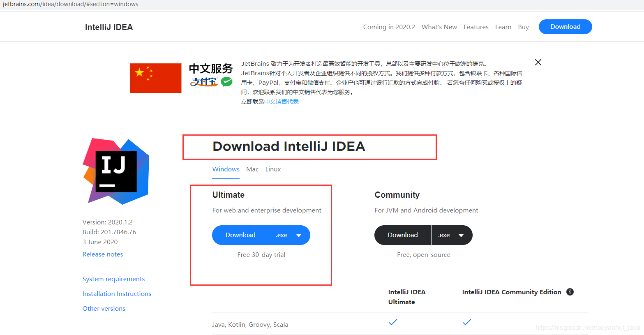644x335 pixels.
Task: Click the Alipay logo in banner
Action: tap(204, 82)
